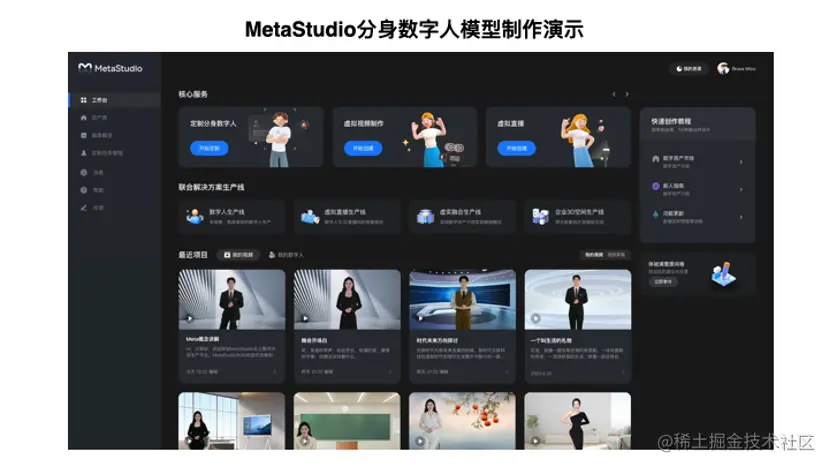Click arrow on Meta概念讲解 card footer
This screenshot has height=468, width=830.
[x=275, y=372]
